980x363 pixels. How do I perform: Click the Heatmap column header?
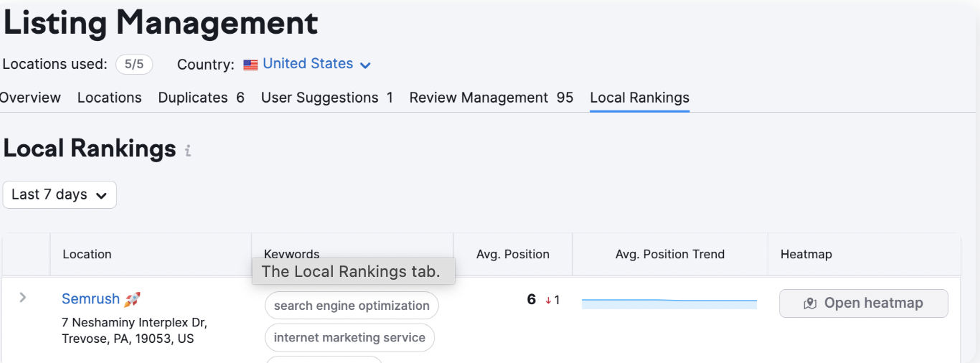click(x=806, y=255)
